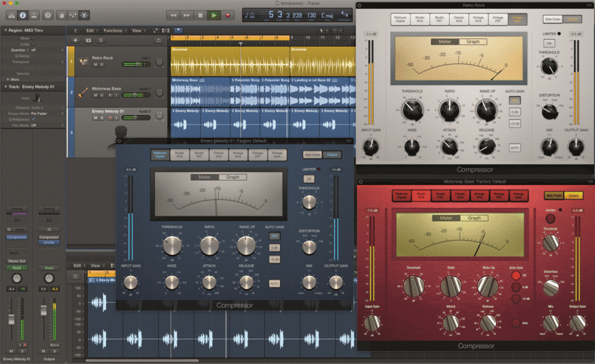
Task: Collapse the Track: Emery Melody 01 section
Action: click(x=5, y=86)
